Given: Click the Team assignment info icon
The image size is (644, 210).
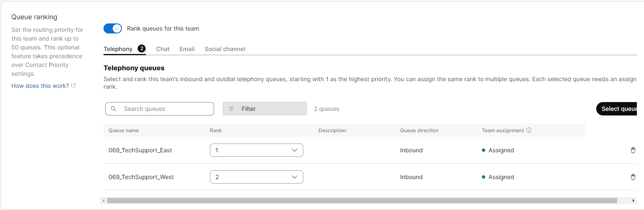Looking at the screenshot, I should point(529,130).
